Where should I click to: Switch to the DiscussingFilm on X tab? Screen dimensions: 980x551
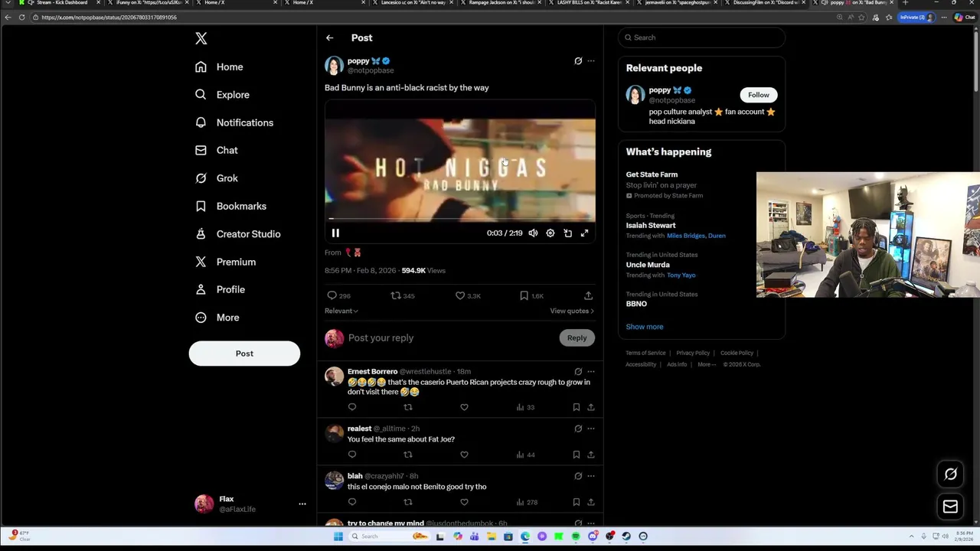766,3
